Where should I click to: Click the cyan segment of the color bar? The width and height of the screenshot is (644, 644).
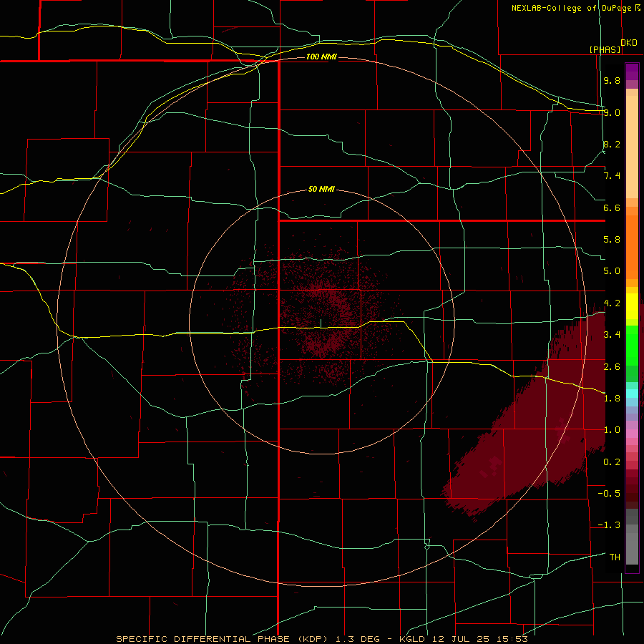632,394
